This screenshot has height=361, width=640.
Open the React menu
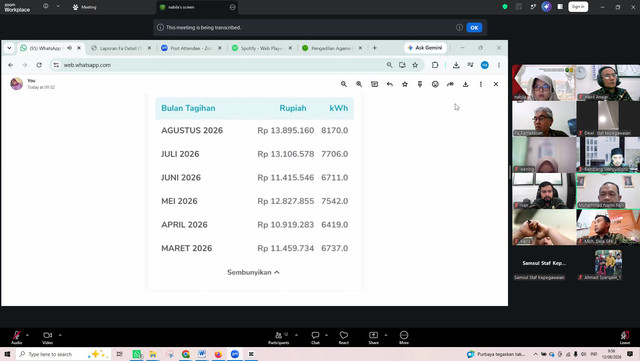[x=344, y=337]
